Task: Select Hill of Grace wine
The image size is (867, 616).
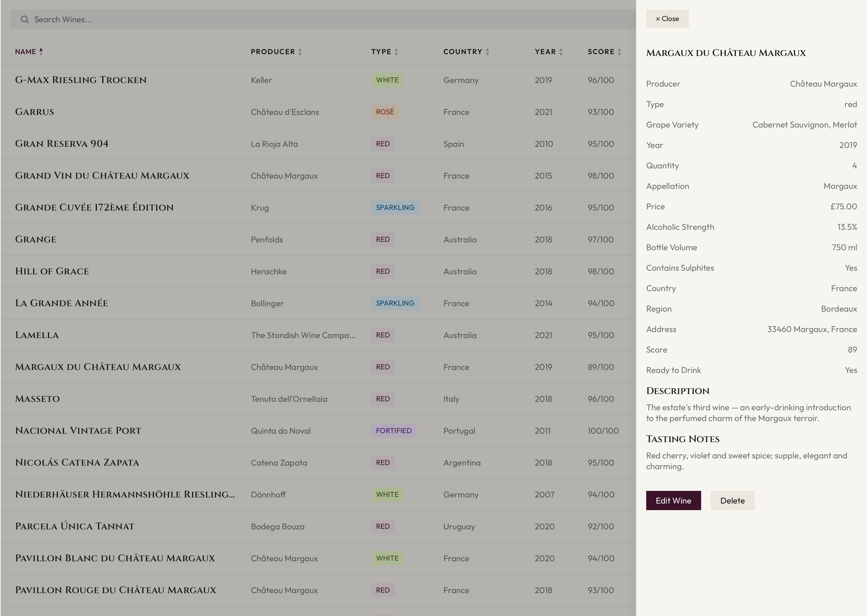Action: 318,271
